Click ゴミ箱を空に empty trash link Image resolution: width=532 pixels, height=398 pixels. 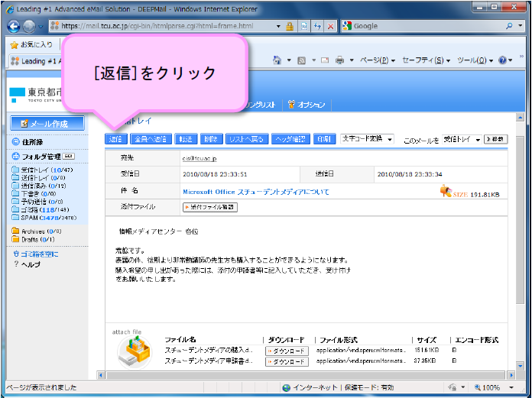tap(36, 254)
